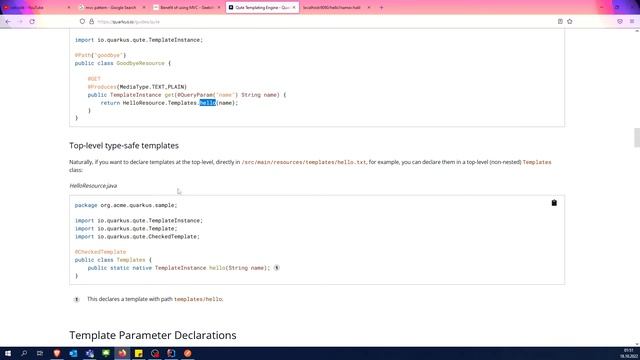
Task: Open a new browser tab
Action: point(381,7)
